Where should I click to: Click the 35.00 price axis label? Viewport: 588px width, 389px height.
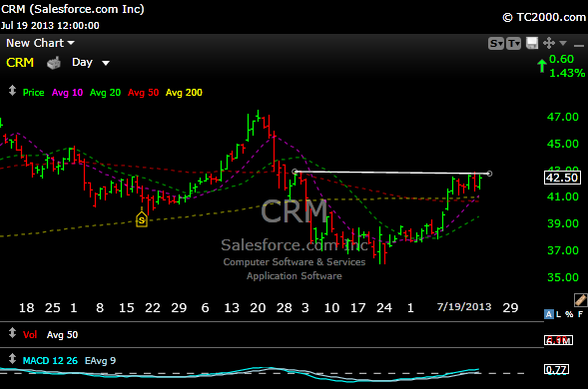pyautogui.click(x=562, y=277)
